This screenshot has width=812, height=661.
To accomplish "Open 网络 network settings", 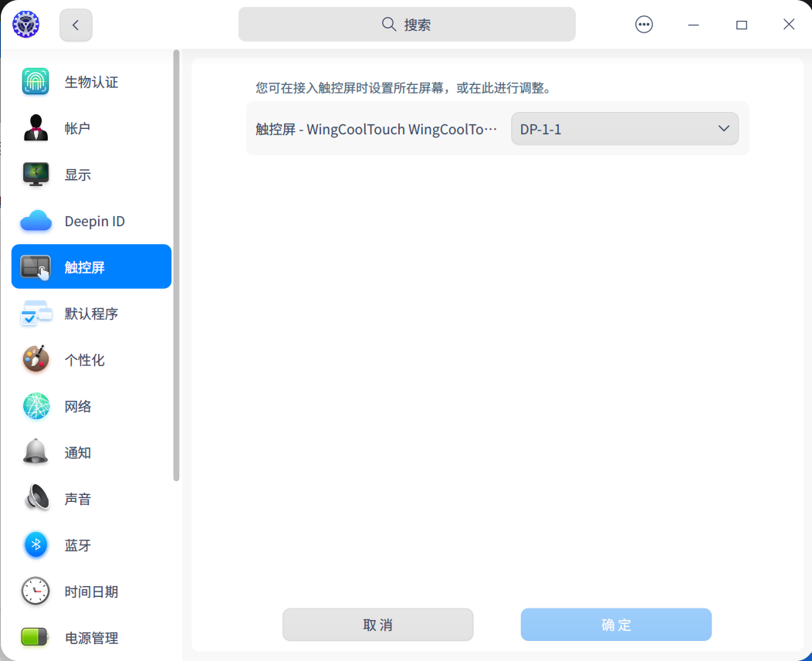I will tap(90, 405).
